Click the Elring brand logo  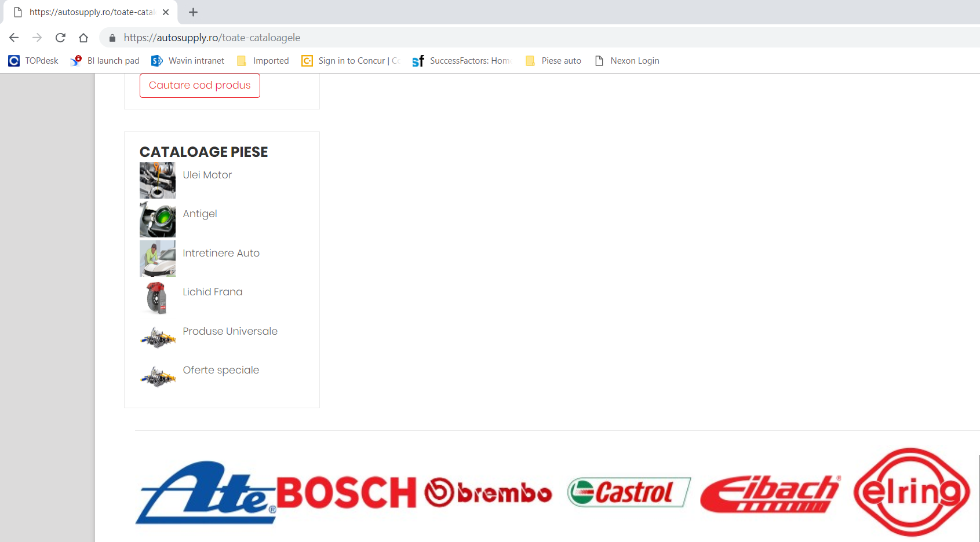point(912,492)
